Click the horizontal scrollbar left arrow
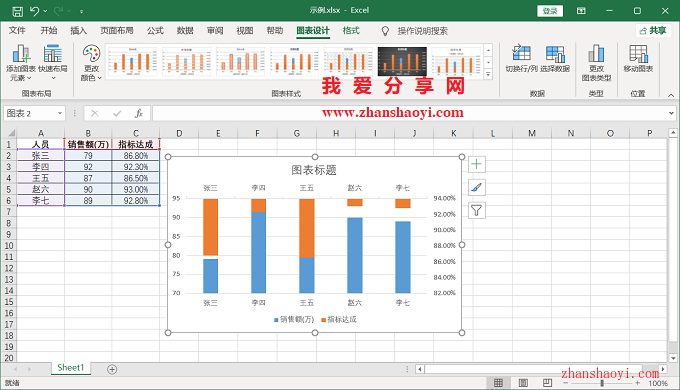The width and height of the screenshot is (680, 390). click(x=419, y=369)
